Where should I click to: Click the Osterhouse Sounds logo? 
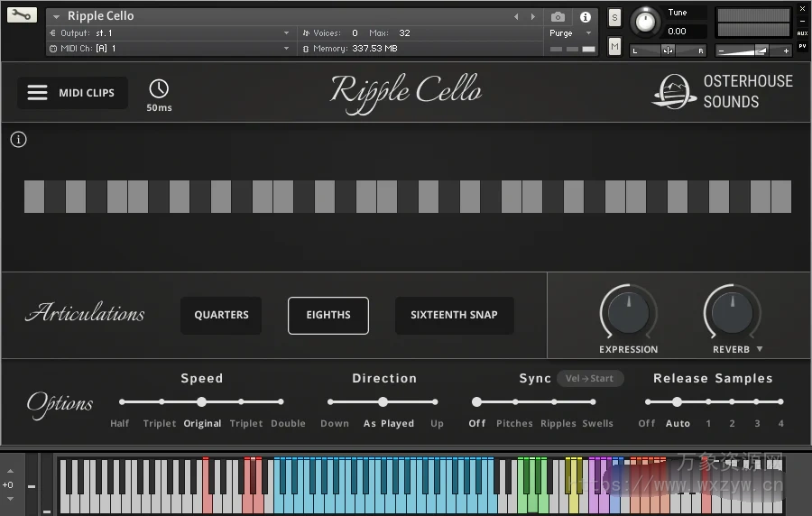[722, 92]
